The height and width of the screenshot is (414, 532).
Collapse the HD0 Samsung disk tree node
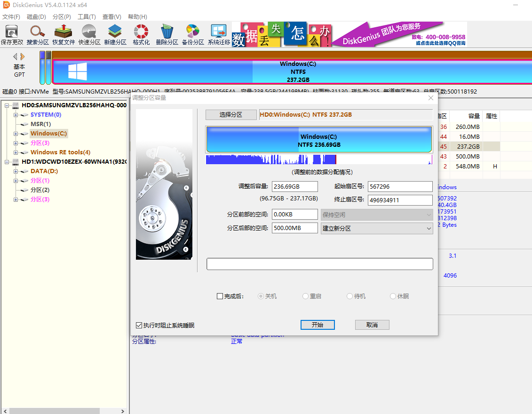tap(7, 105)
